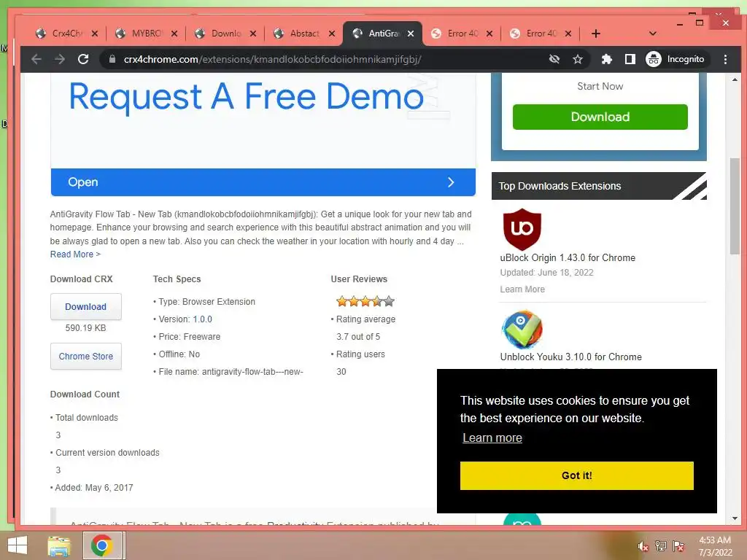This screenshot has width=747, height=560.
Task: Click the Added: May 6, 2017 text
Action: click(93, 488)
